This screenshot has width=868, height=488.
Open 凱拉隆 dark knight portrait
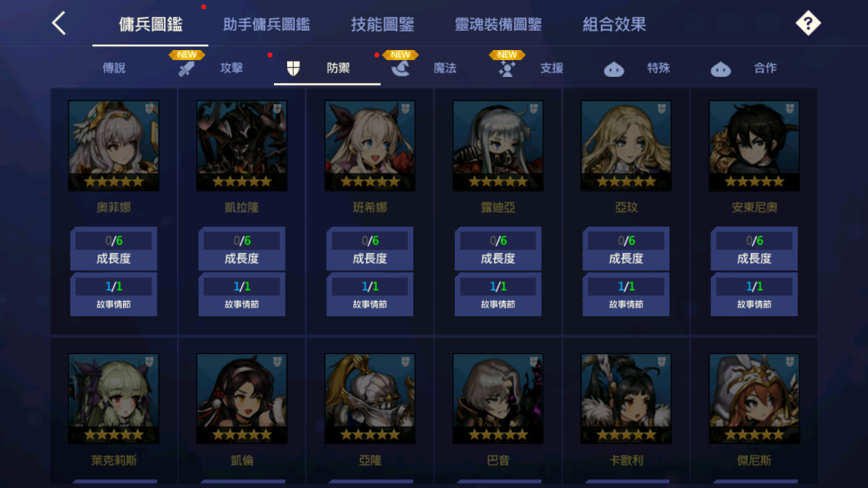(x=242, y=145)
